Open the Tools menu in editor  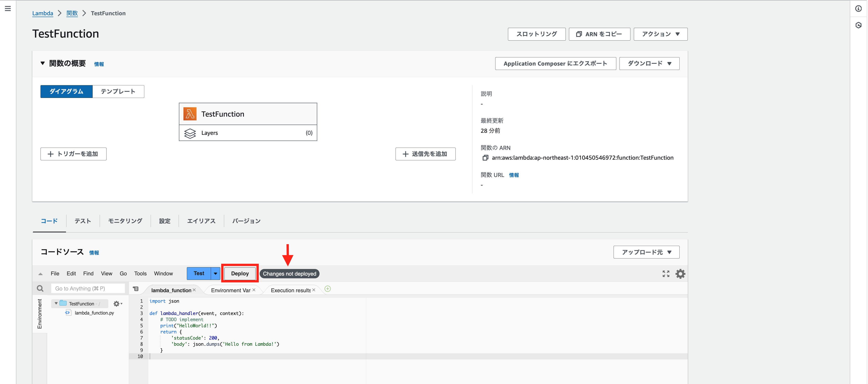coord(140,273)
